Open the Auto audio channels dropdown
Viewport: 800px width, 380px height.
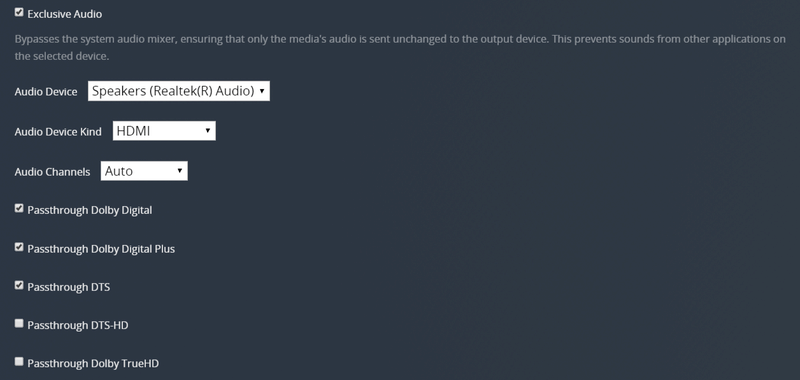(144, 171)
